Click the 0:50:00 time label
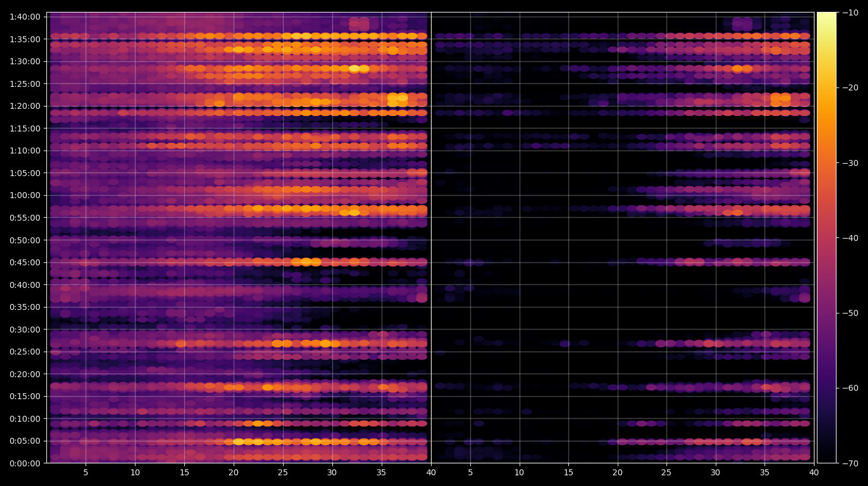Screen dimensions: 868x486 pyautogui.click(x=25, y=240)
